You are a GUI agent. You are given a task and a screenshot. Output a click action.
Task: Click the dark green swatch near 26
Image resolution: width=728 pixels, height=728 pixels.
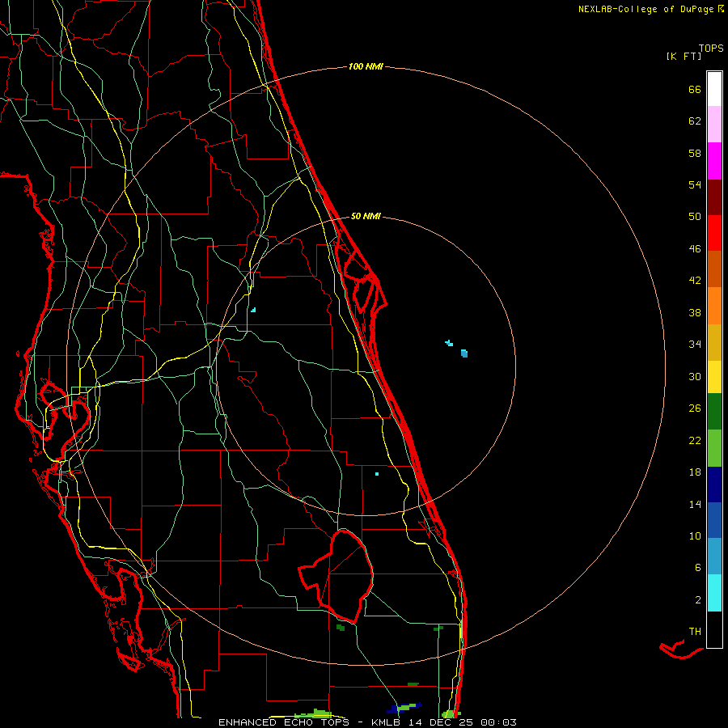[714, 412]
